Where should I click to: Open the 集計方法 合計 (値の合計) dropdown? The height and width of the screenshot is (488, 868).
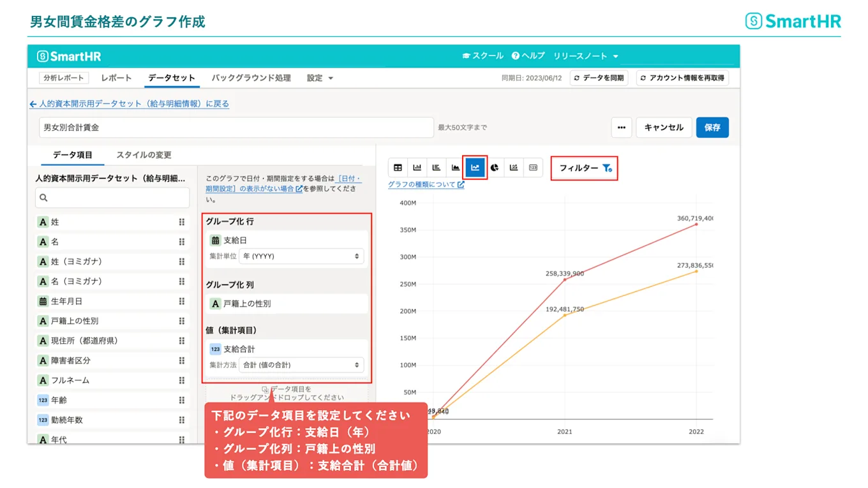pos(301,365)
